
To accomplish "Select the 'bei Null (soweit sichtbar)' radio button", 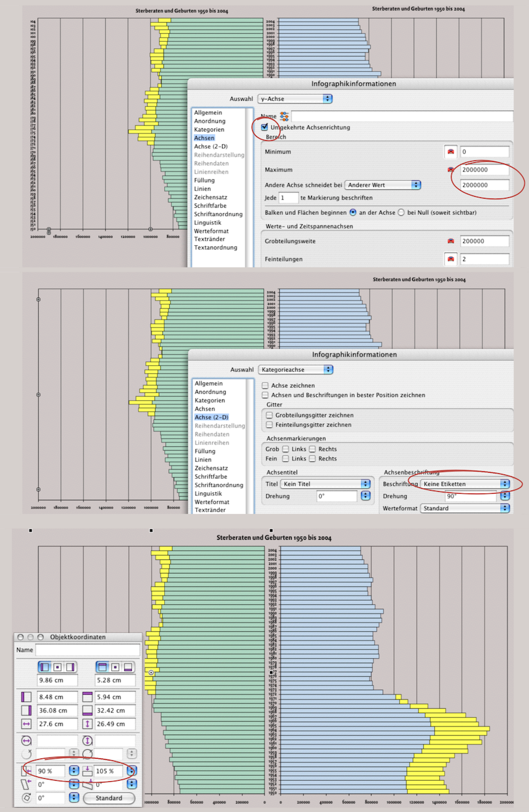I will [401, 212].
